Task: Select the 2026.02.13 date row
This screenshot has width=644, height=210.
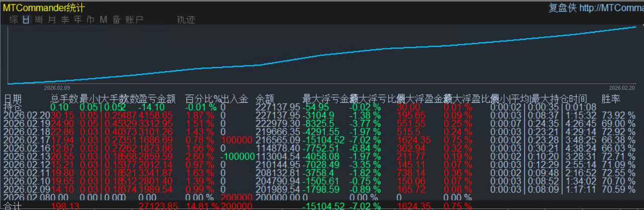Action: [27, 156]
